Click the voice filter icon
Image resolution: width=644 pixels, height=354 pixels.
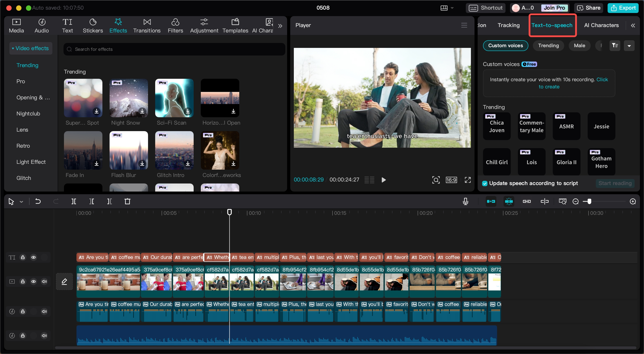pyautogui.click(x=615, y=45)
